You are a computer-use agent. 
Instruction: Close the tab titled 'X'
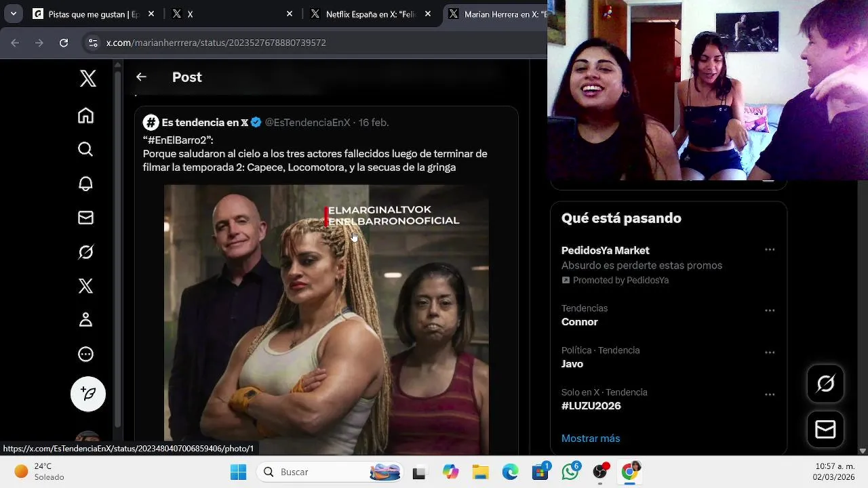[290, 14]
